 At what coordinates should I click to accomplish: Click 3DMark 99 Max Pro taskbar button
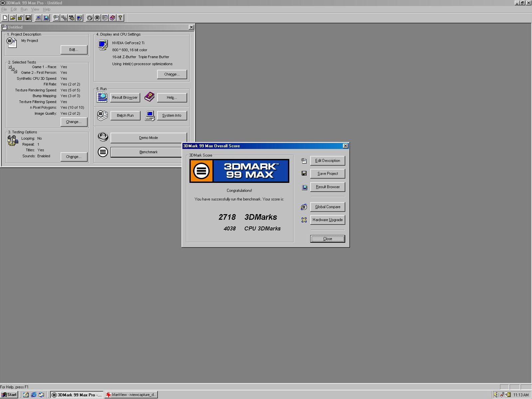coord(77,395)
